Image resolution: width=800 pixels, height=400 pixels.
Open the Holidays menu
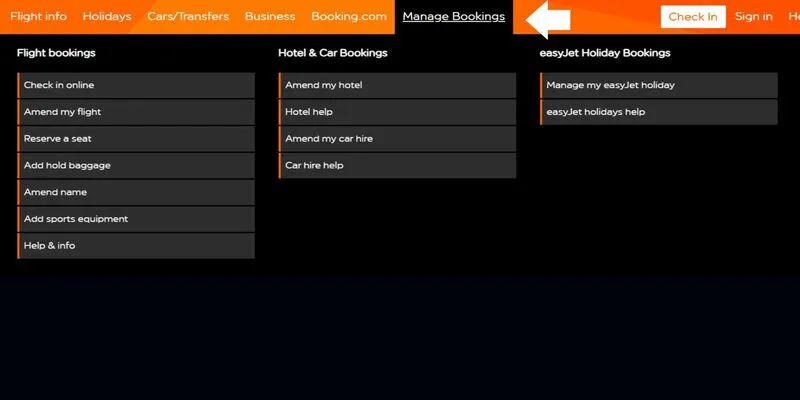click(x=107, y=16)
